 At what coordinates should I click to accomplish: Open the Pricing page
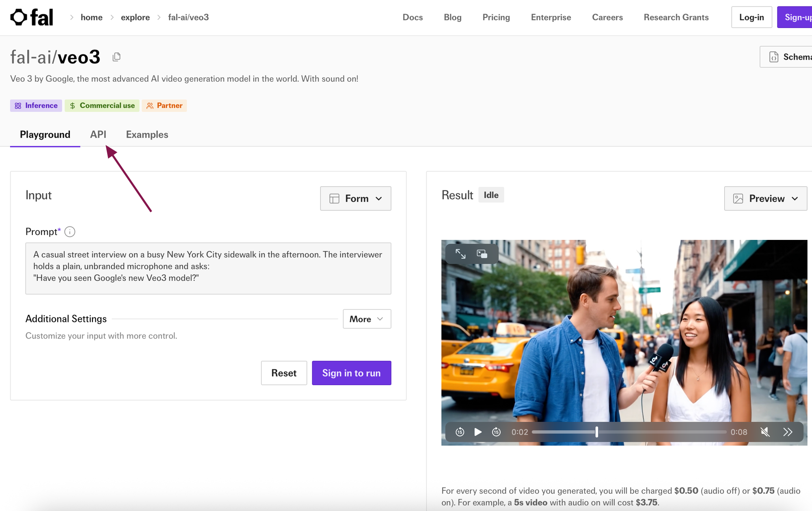496,17
